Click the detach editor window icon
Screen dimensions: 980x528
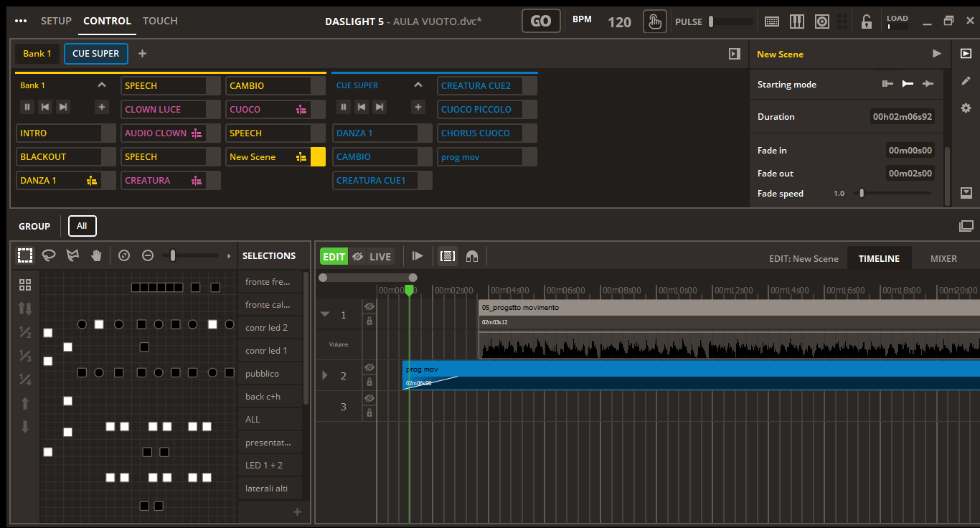coord(966,226)
